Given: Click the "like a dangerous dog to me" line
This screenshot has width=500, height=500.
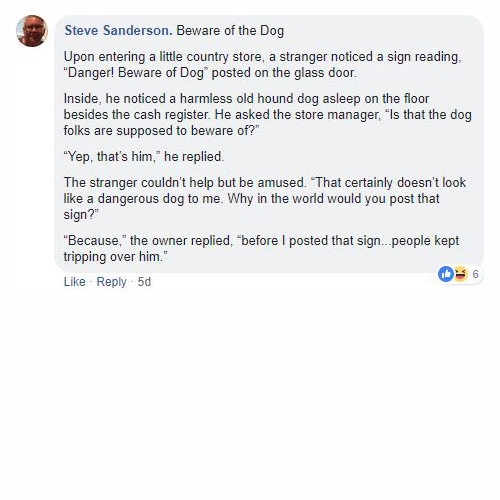Looking at the screenshot, I should [252, 199].
